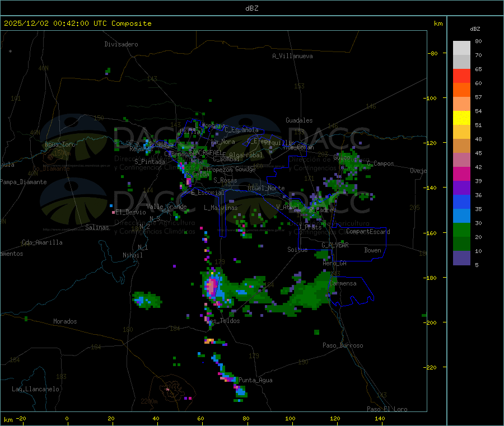Click the Nihuil map label

click(x=132, y=255)
